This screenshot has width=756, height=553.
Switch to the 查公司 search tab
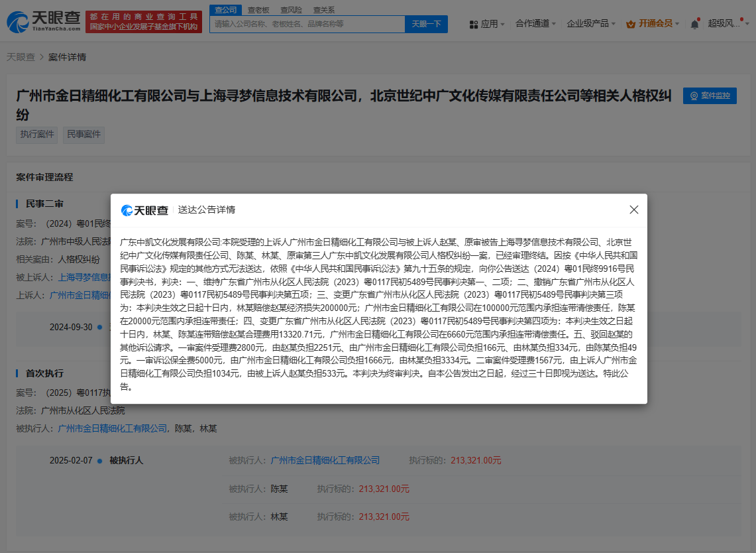click(226, 10)
